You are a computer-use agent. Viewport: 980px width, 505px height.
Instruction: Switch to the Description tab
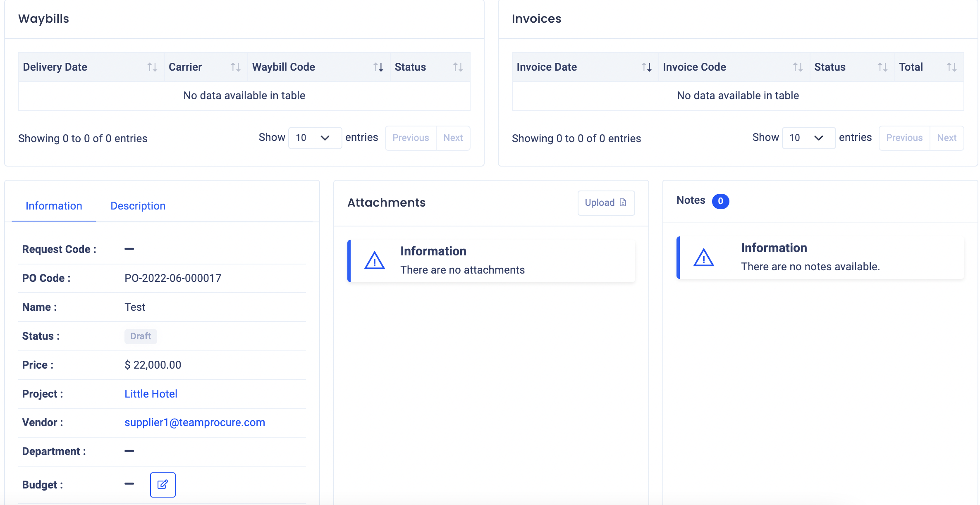coord(138,206)
